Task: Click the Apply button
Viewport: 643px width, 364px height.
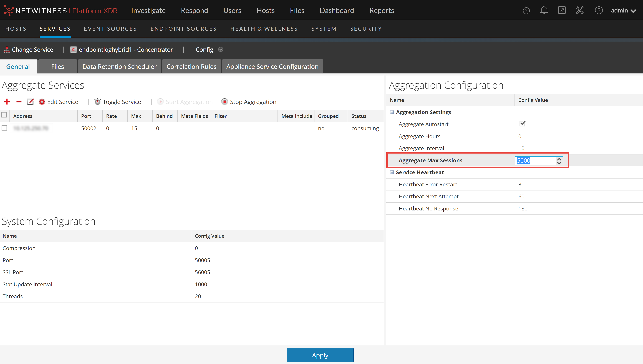Action: pyautogui.click(x=320, y=355)
